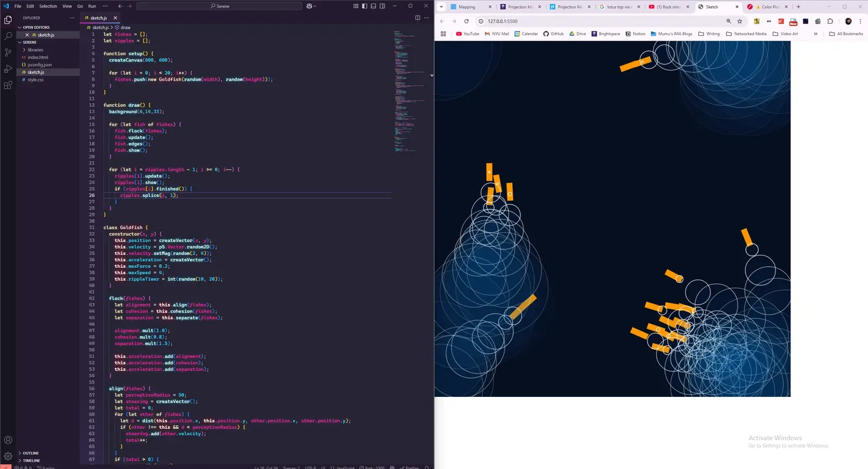868x469 pixels.
Task: Open the Search view in activity bar
Action: pos(8,36)
